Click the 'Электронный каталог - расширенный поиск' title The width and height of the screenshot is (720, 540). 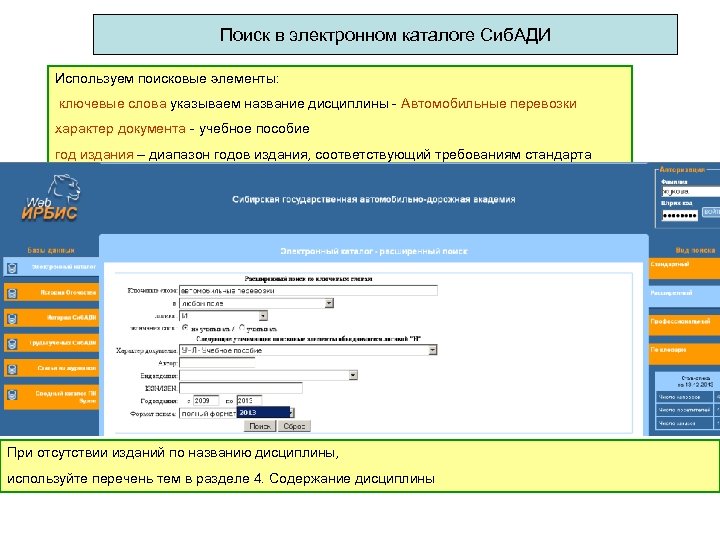(374, 251)
